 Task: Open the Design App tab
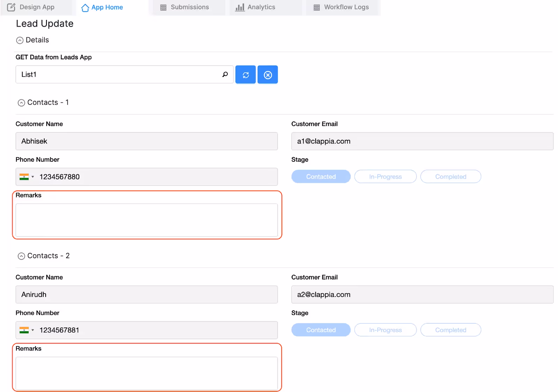(36, 7)
